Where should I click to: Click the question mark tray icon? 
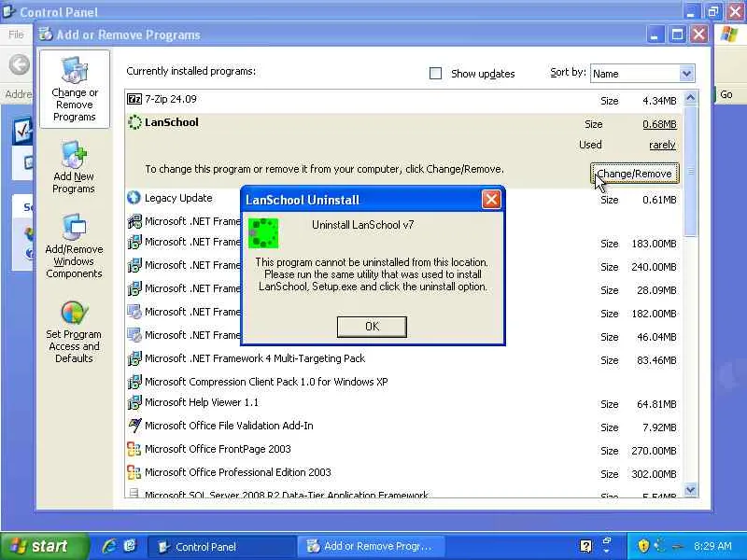point(585,546)
